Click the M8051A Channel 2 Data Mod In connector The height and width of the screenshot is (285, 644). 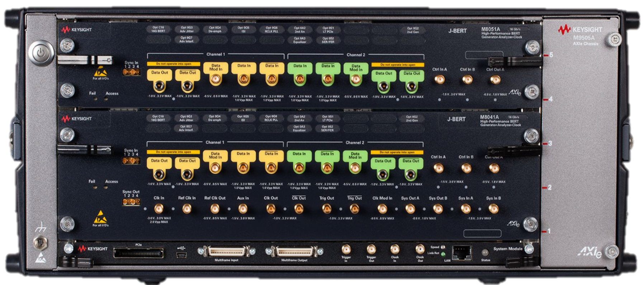[x=356, y=79]
